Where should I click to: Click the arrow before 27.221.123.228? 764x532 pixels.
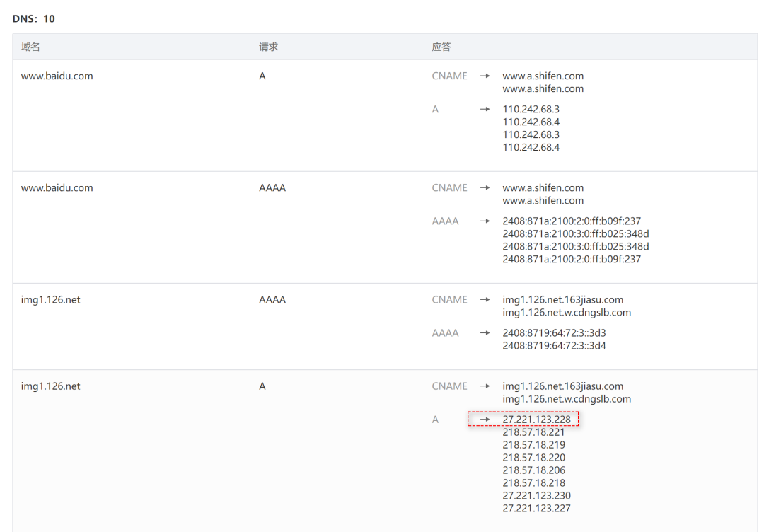click(485, 420)
